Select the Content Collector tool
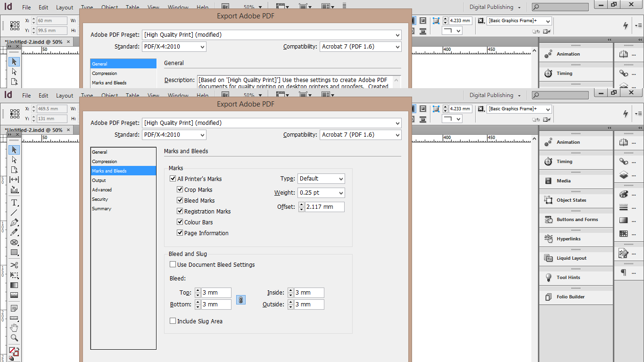 pos(14,190)
